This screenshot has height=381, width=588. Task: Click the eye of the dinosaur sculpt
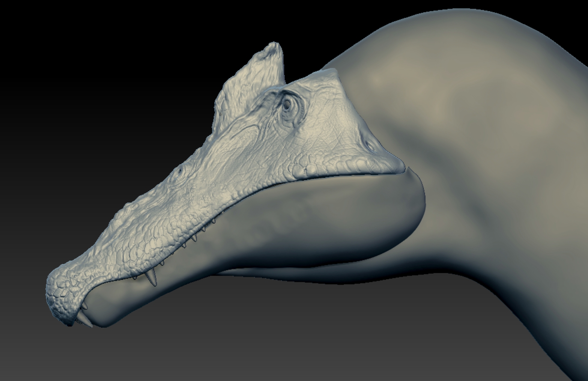288,105
